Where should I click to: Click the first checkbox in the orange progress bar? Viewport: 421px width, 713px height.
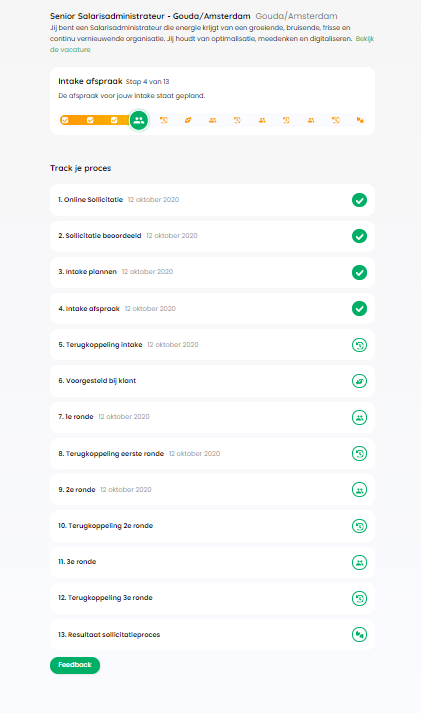click(x=65, y=120)
